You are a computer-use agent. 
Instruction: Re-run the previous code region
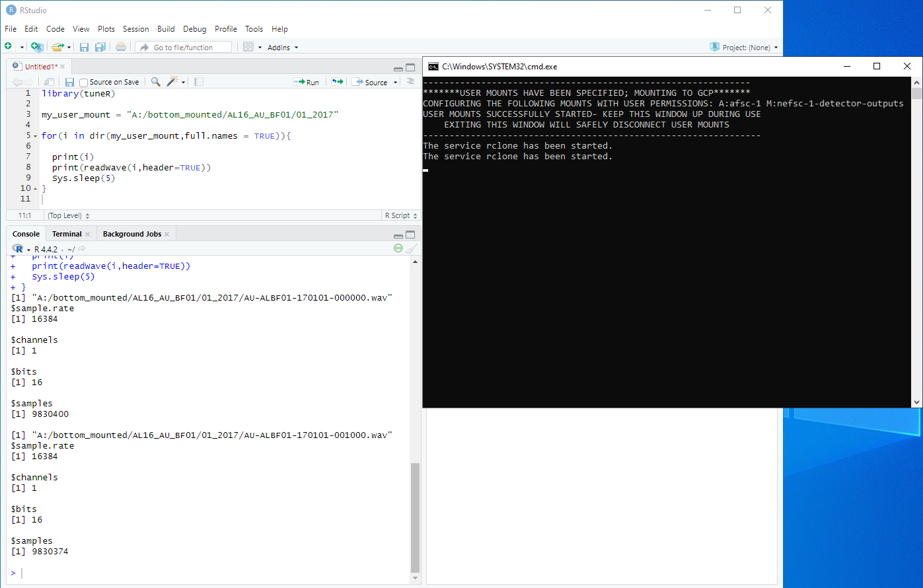click(x=338, y=82)
